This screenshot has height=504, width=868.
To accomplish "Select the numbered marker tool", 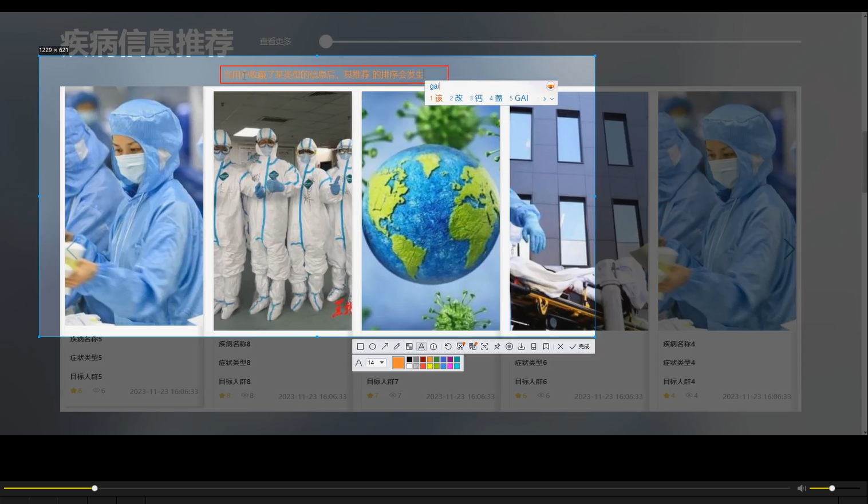I will pyautogui.click(x=433, y=346).
